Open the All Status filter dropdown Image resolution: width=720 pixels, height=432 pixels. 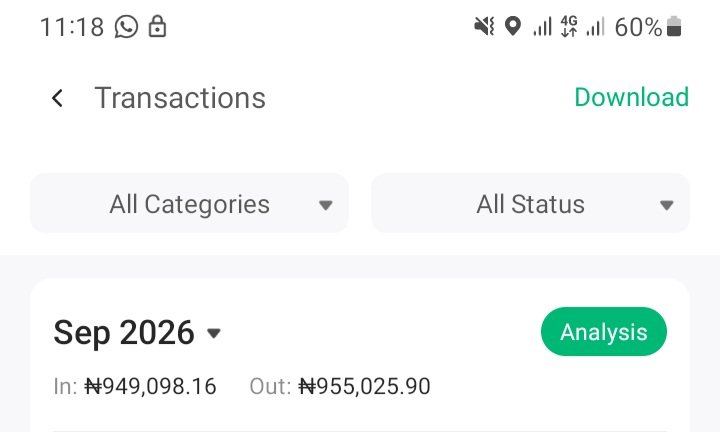coord(530,203)
